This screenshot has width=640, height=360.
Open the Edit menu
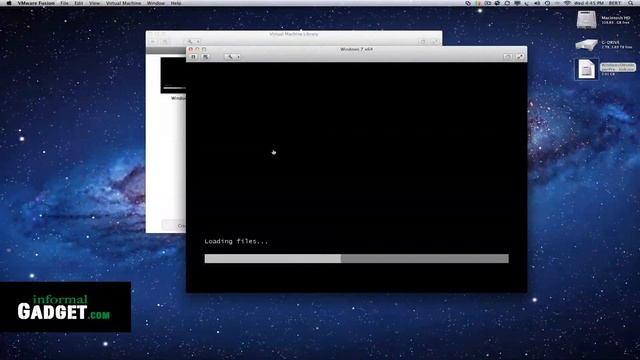79,3
